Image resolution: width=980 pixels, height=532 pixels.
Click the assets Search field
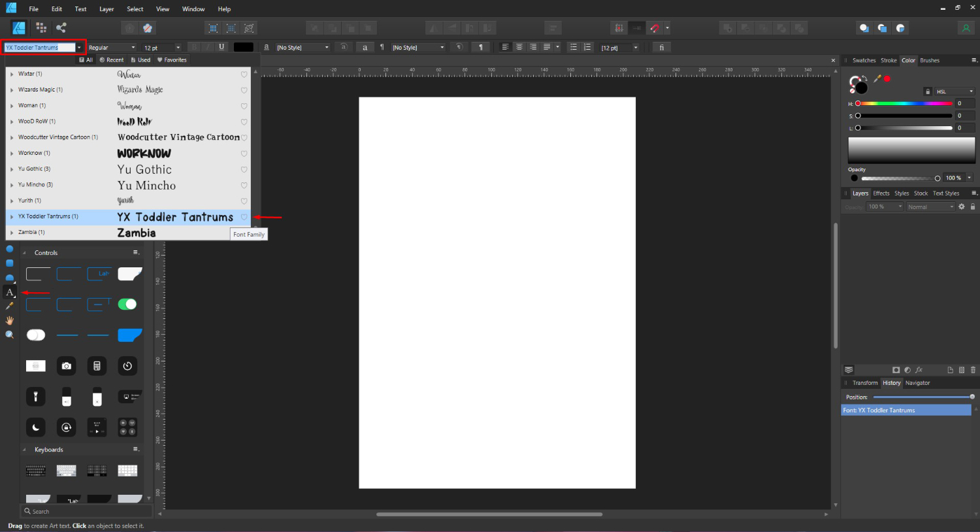[x=87, y=511]
